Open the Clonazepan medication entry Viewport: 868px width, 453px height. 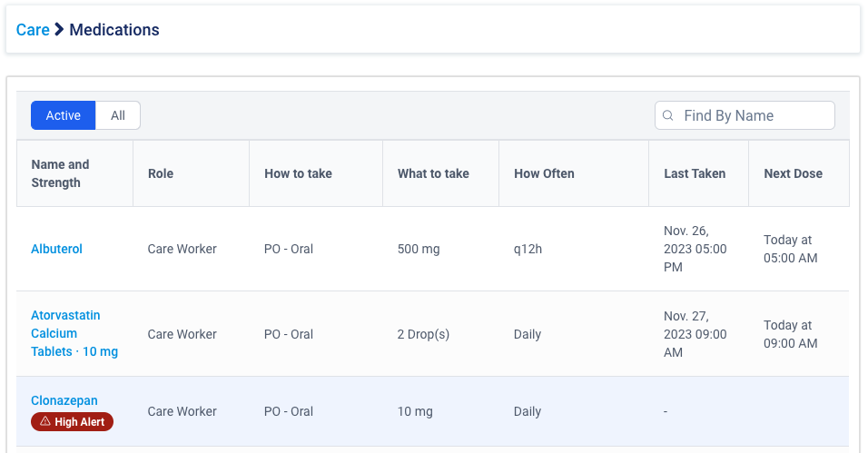[64, 400]
